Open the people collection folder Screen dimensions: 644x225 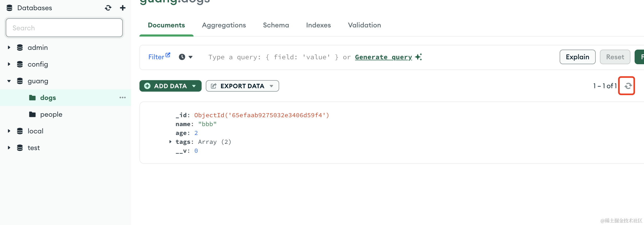pyautogui.click(x=51, y=114)
